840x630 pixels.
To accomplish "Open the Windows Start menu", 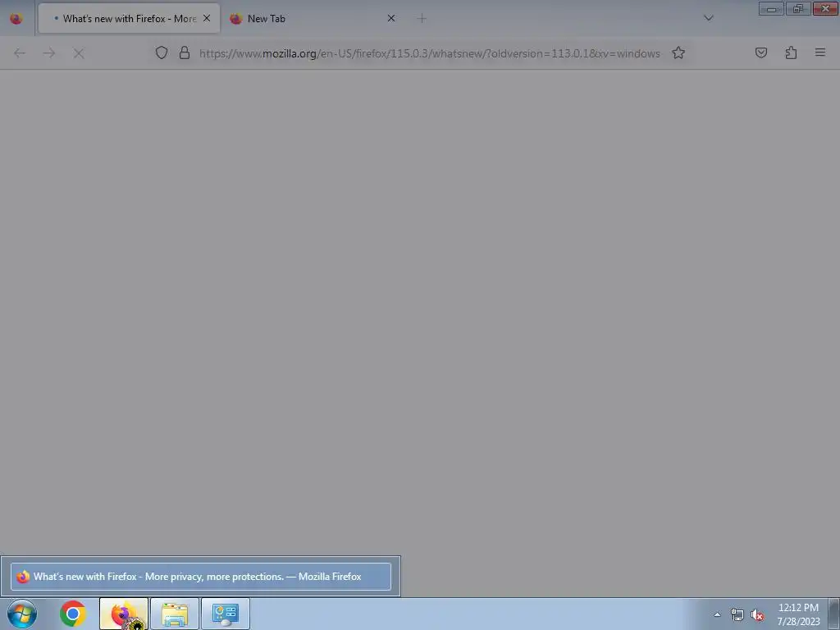I will click(22, 614).
